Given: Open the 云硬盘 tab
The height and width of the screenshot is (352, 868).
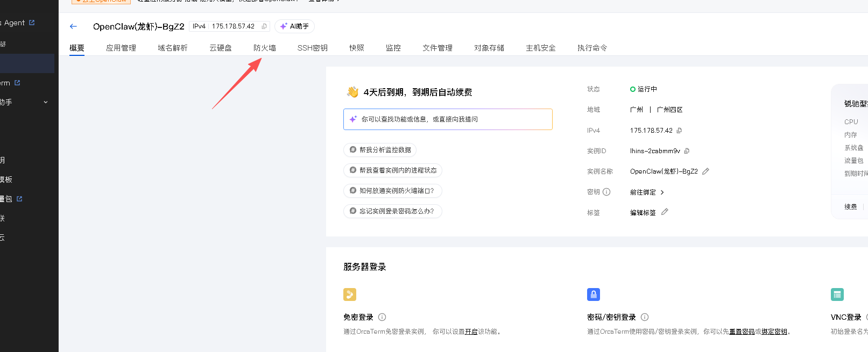Looking at the screenshot, I should coord(221,48).
